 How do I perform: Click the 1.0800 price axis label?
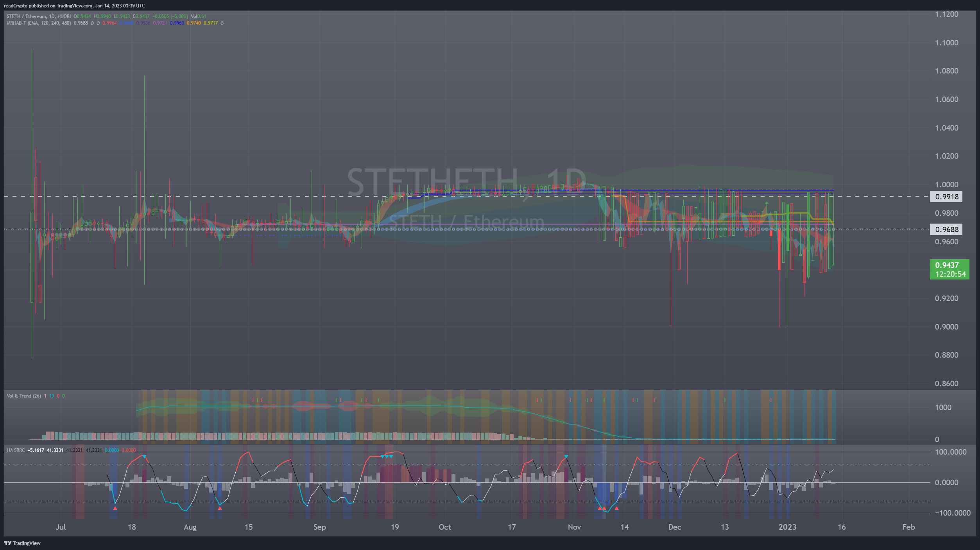pos(946,71)
